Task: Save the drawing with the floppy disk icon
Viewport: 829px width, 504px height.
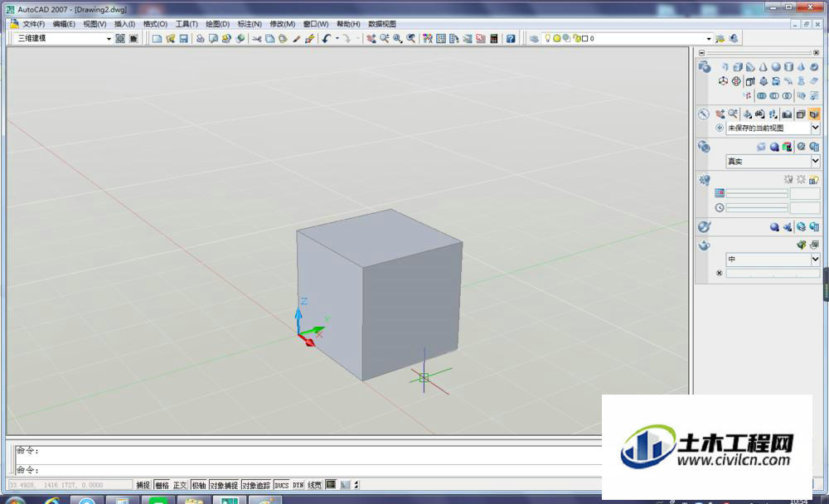Action: [183, 39]
